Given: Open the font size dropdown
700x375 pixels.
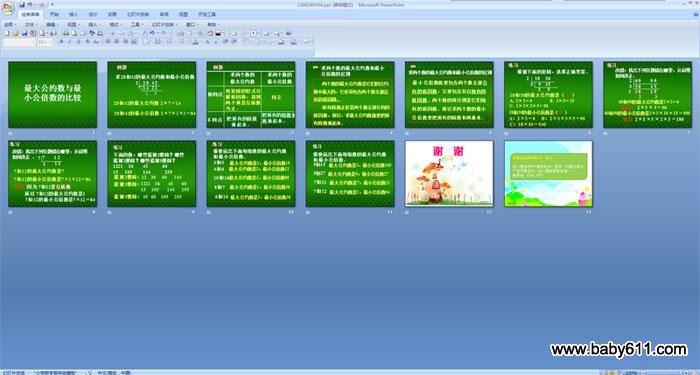Looking at the screenshot, I should point(44,42).
